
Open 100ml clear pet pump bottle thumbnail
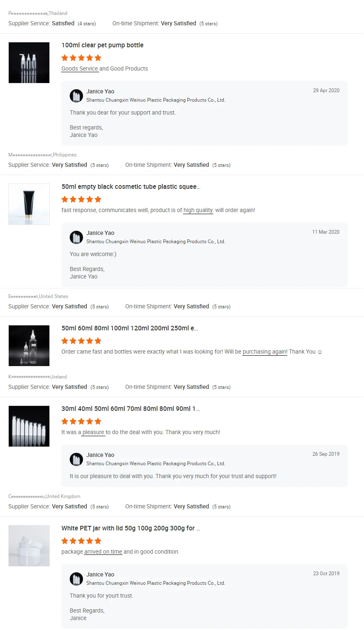[x=29, y=63]
